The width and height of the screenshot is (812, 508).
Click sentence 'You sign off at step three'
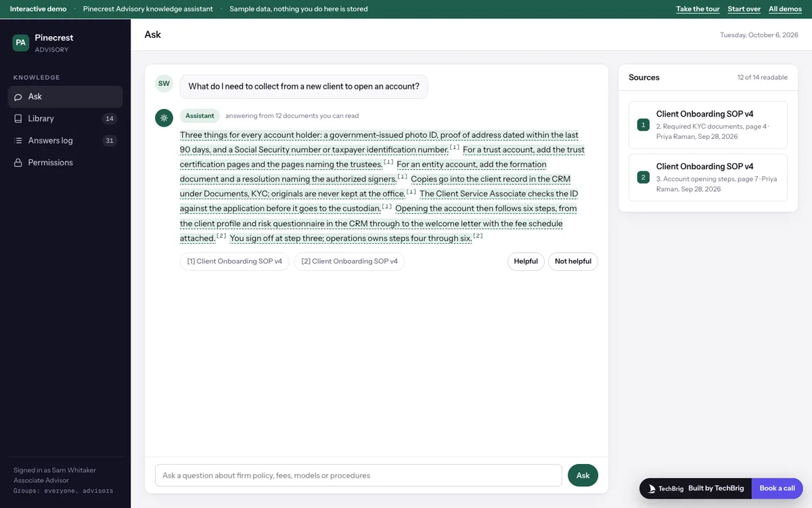coord(351,238)
